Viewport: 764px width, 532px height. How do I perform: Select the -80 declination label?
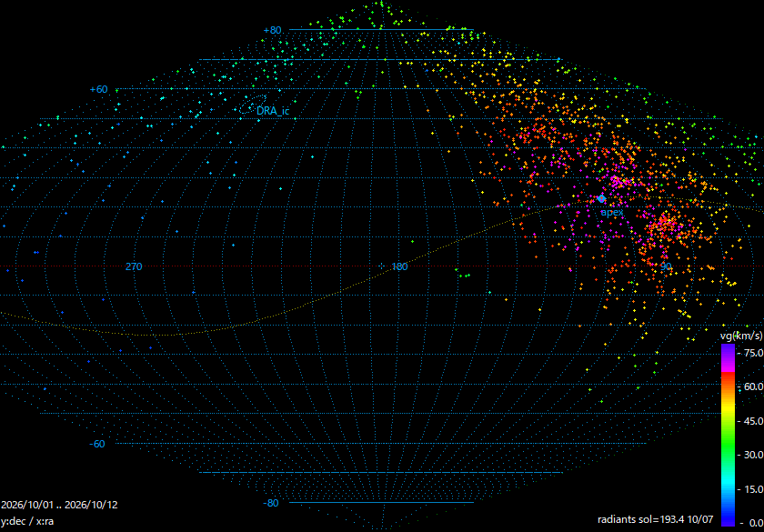click(x=271, y=503)
